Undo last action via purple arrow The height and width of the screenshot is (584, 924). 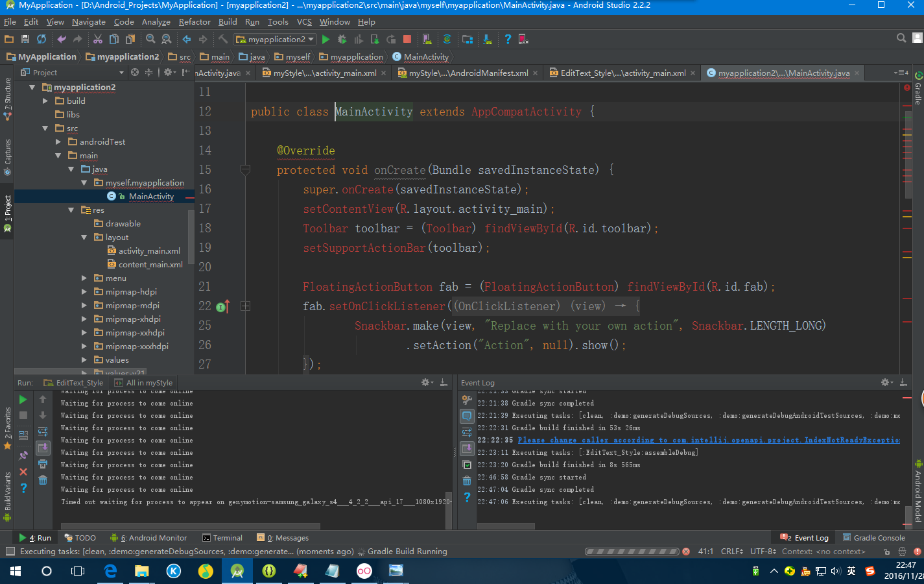coord(62,40)
